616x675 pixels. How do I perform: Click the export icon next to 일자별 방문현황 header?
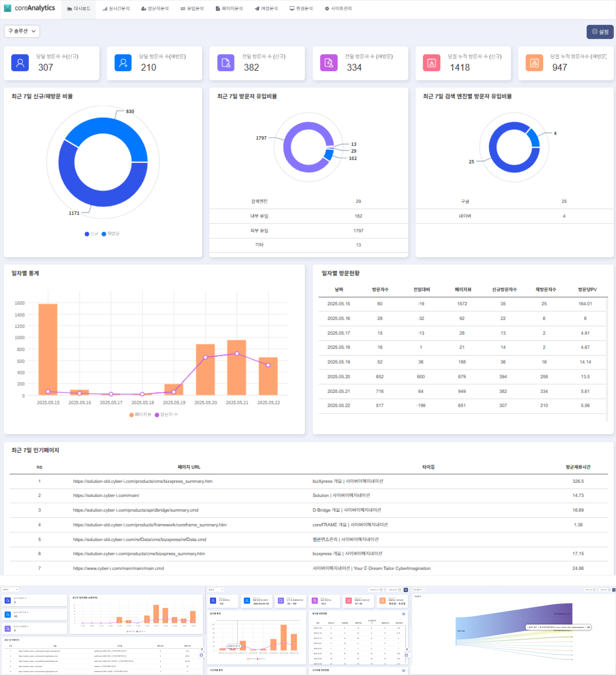point(404,614)
